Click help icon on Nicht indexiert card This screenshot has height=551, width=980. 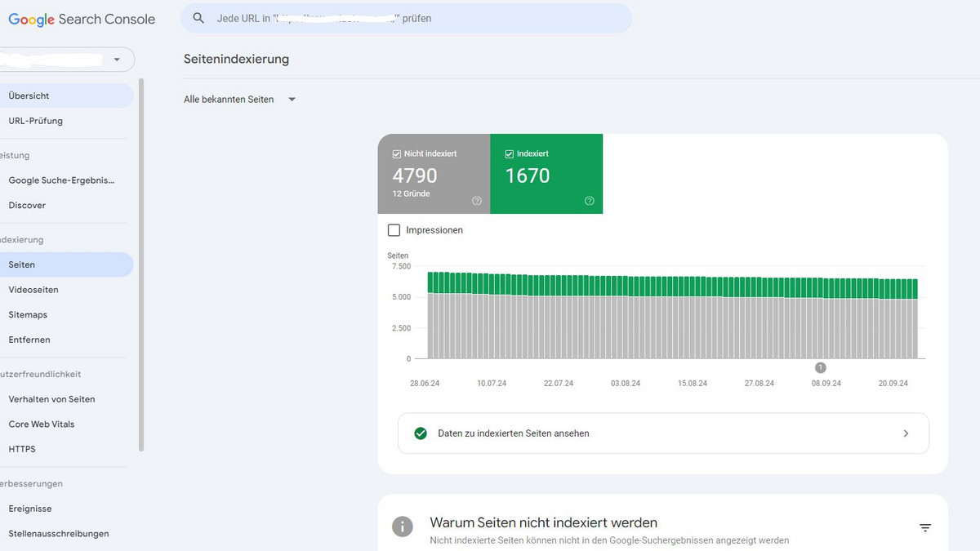pos(477,201)
